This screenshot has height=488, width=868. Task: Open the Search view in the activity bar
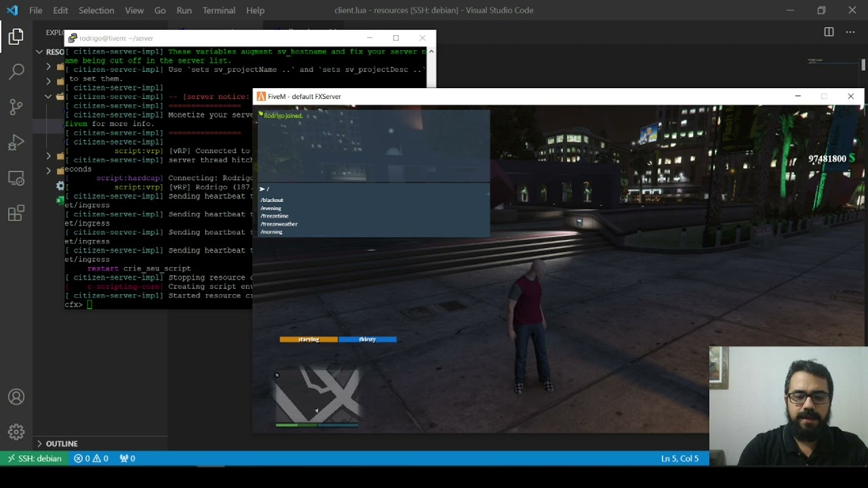pos(16,71)
